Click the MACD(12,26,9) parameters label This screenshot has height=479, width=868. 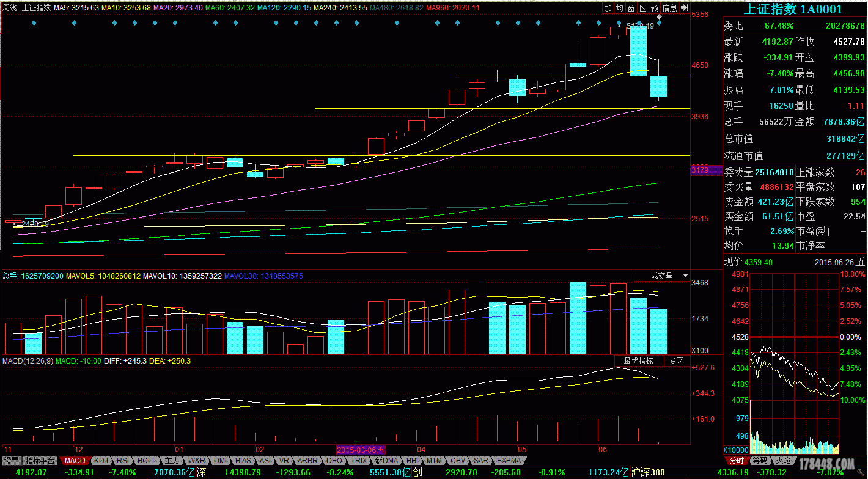[28, 361]
